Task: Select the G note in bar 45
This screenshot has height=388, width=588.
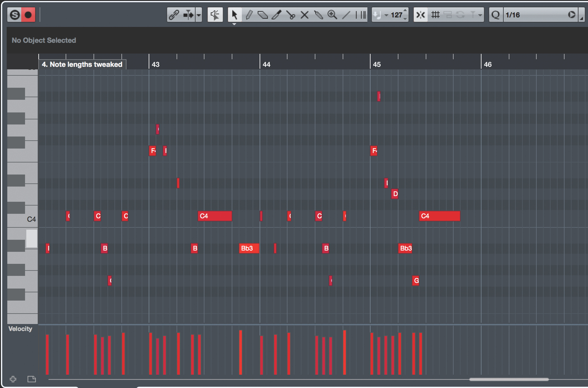Action: tap(416, 281)
